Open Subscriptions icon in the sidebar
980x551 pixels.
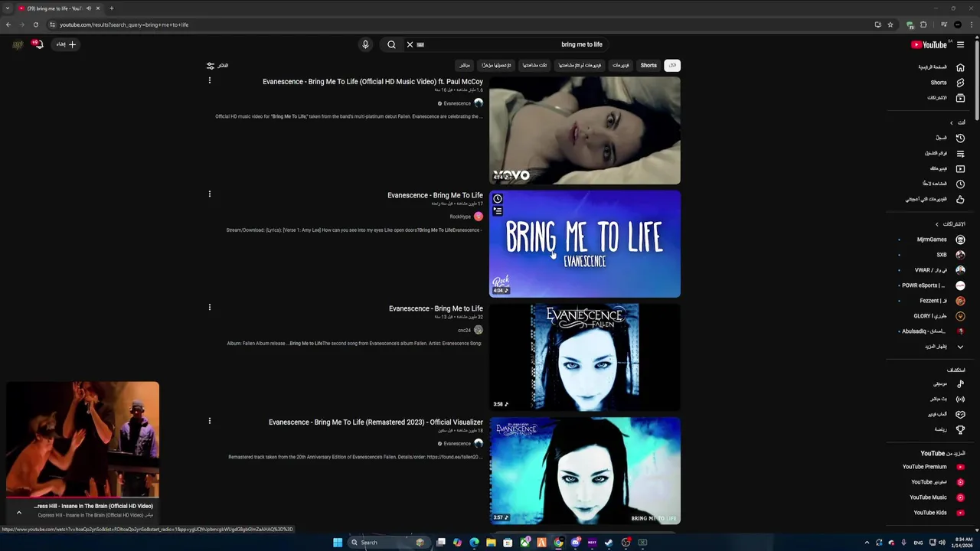coord(960,98)
